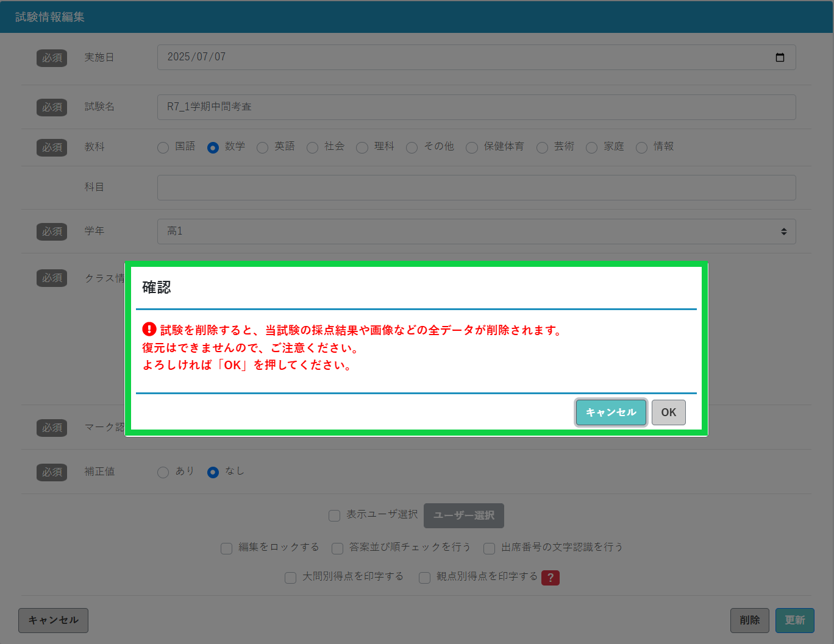Click the red help question mark icon
The height and width of the screenshot is (644, 834).
click(551, 578)
